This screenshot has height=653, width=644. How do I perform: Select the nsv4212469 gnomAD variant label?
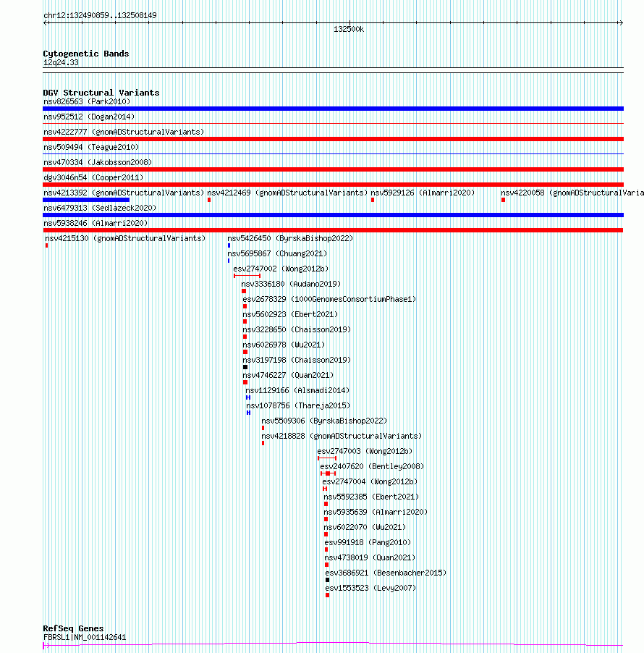pos(287,193)
